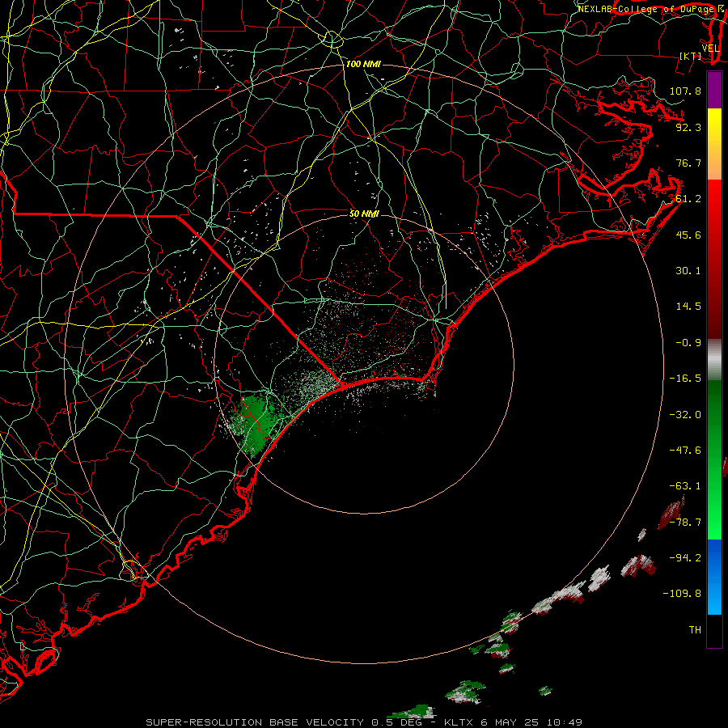Select the -16.5 scale value
728x728 pixels.
pos(685,379)
